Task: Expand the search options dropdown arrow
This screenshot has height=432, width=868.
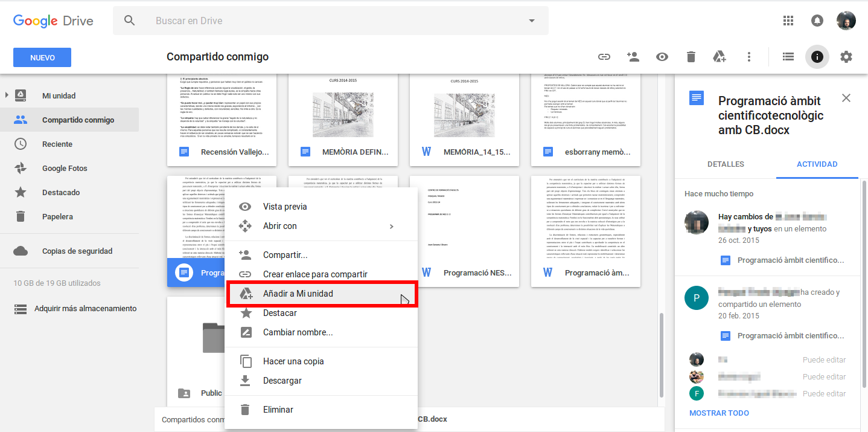Action: tap(532, 21)
